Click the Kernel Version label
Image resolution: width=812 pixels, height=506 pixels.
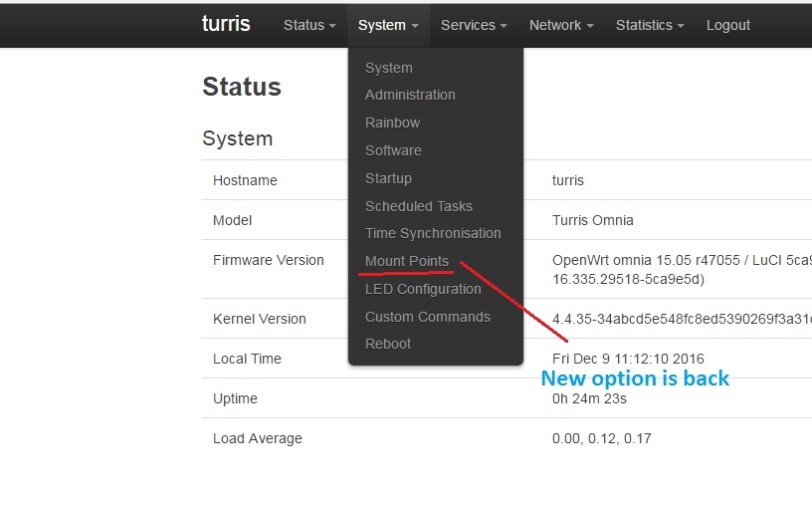point(260,319)
